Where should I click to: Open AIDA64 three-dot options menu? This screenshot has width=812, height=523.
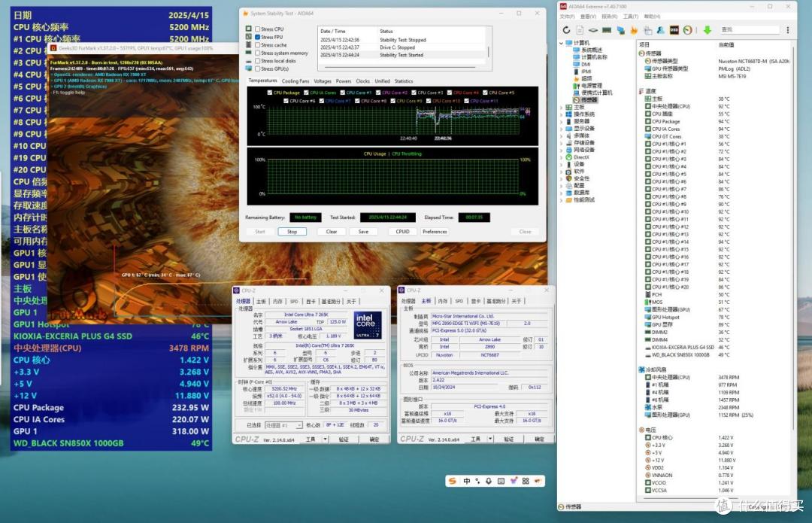[x=788, y=31]
